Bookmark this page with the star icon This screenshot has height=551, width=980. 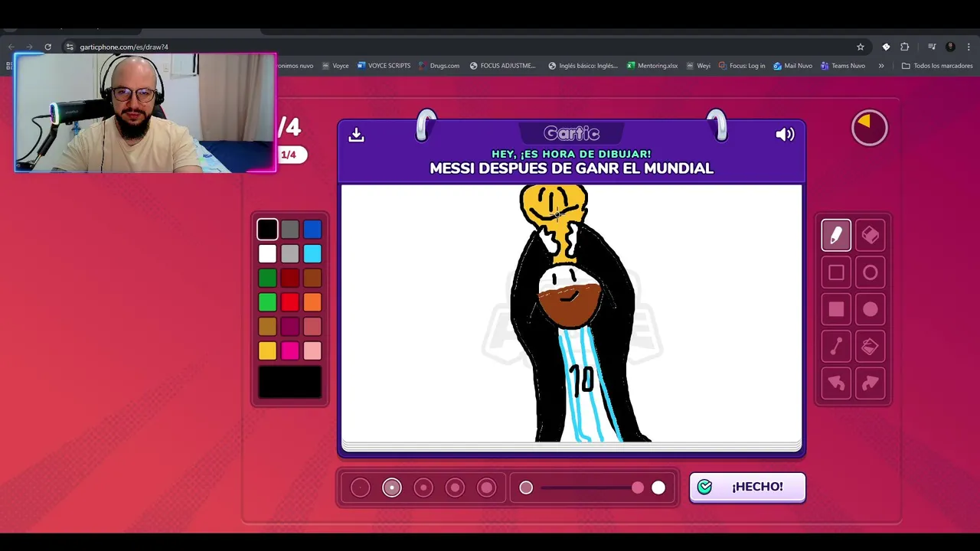pos(861,47)
